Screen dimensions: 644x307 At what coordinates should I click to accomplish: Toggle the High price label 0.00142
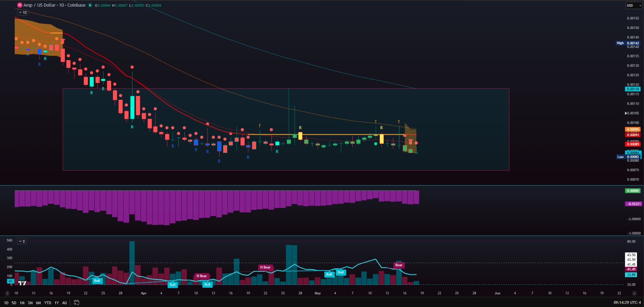click(x=628, y=43)
